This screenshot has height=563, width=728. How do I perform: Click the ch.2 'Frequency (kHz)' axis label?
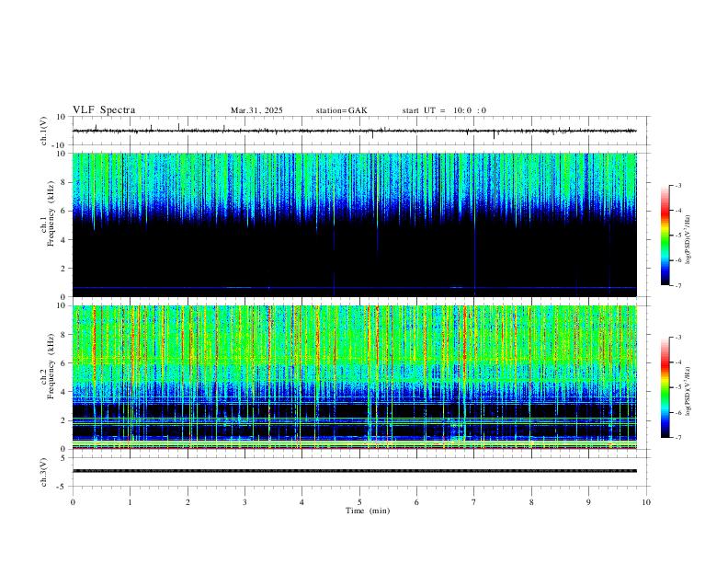click(51, 366)
